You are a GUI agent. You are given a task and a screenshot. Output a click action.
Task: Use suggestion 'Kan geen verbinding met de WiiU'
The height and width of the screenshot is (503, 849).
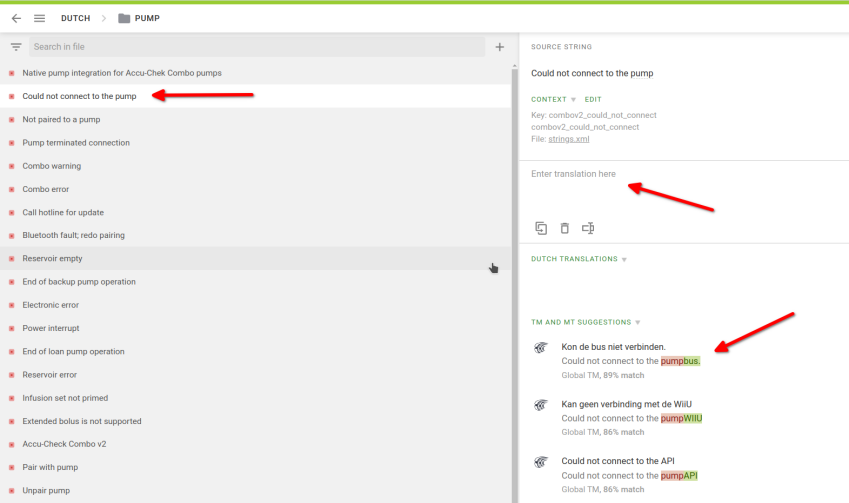(626, 404)
